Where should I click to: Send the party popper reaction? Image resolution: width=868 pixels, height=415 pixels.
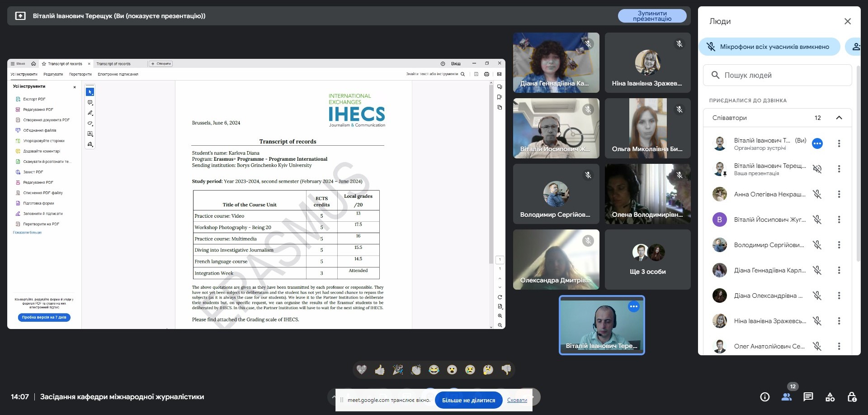click(x=398, y=370)
